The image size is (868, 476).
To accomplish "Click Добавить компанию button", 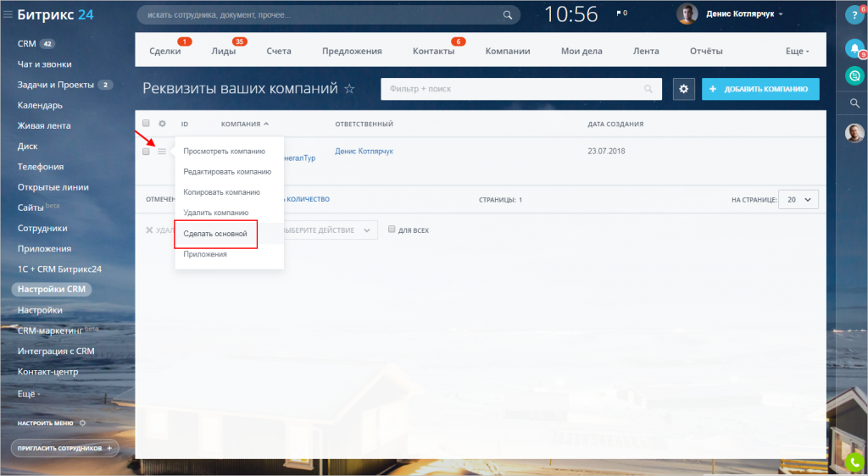I will (x=760, y=88).
